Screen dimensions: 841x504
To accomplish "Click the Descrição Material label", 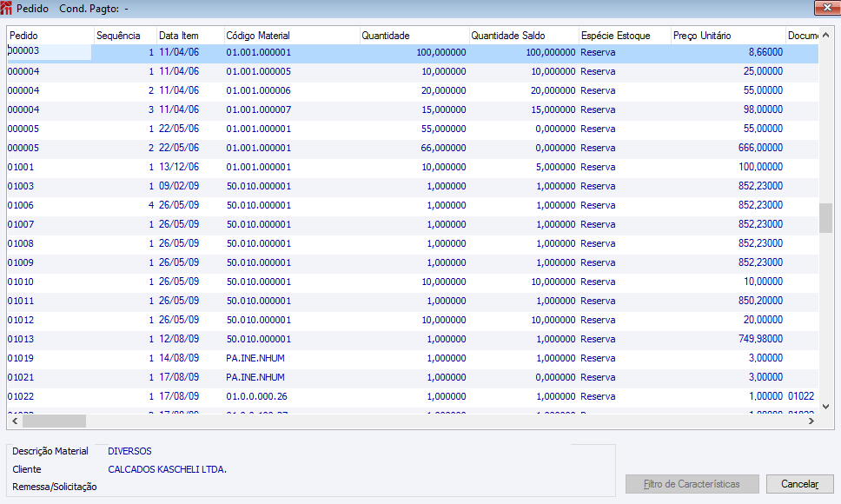I will 50,451.
